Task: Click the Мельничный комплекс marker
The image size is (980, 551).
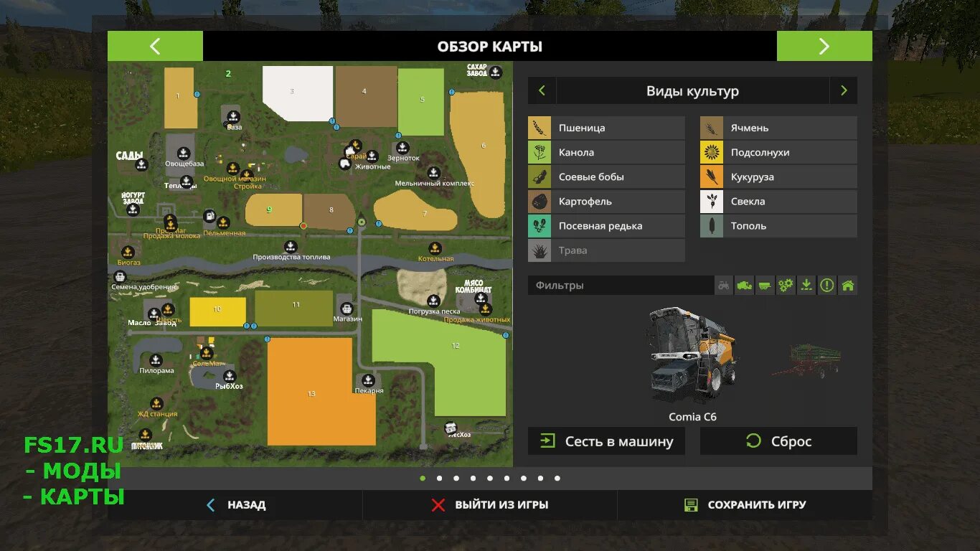Action: point(433,173)
